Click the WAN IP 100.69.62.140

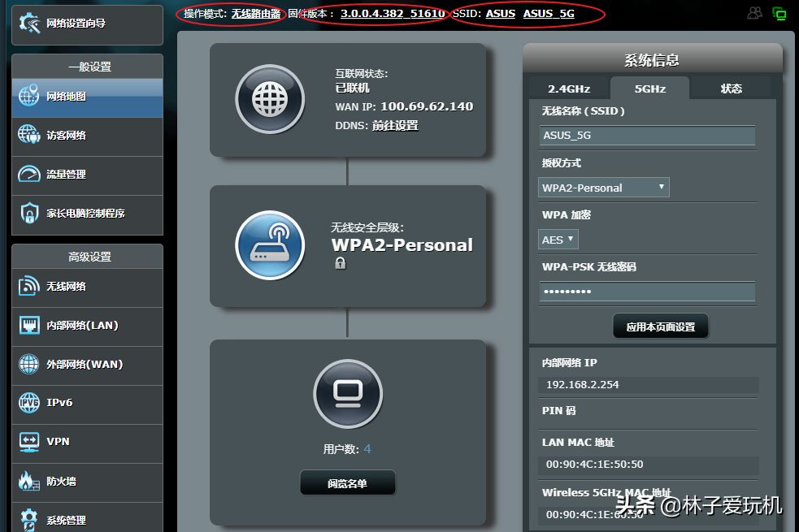coord(427,106)
